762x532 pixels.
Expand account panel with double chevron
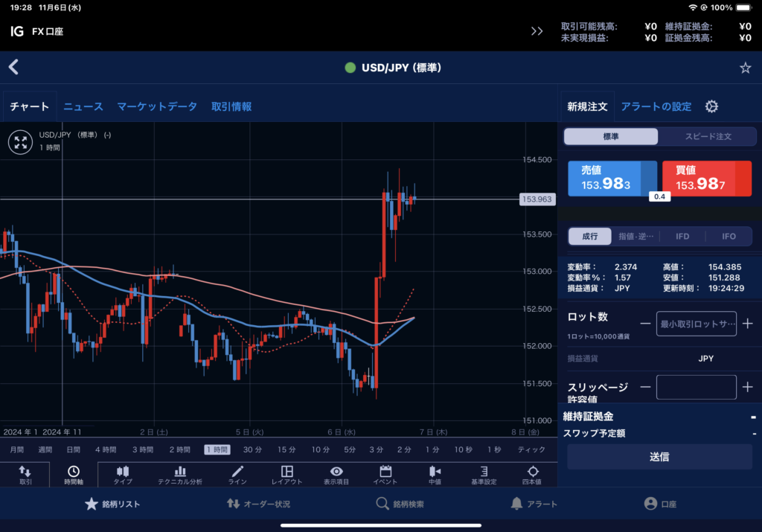(537, 31)
